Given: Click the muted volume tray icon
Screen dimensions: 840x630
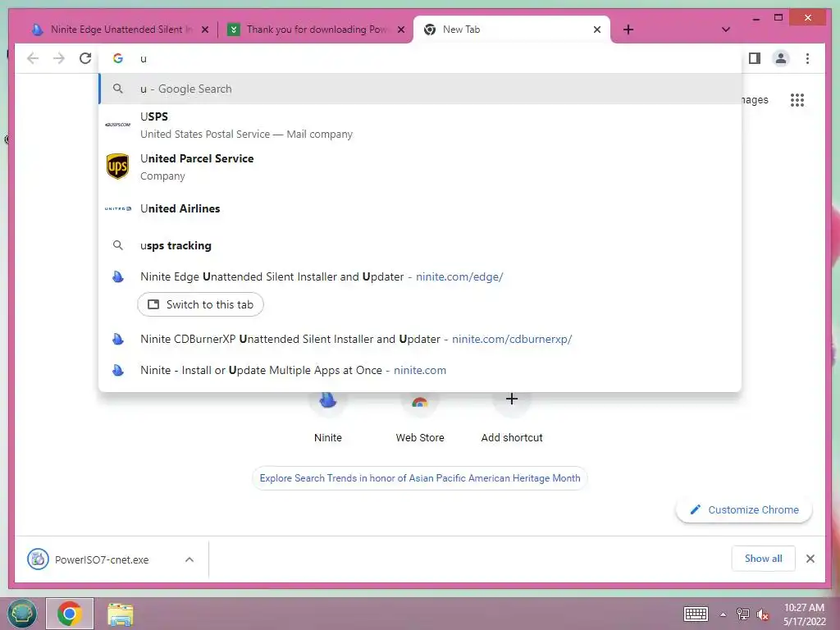Looking at the screenshot, I should 763,614.
